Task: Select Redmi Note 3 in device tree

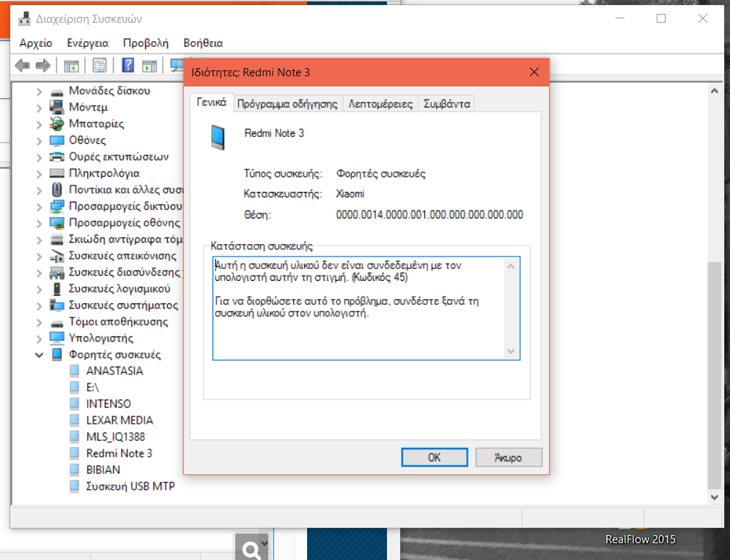Action: click(119, 453)
